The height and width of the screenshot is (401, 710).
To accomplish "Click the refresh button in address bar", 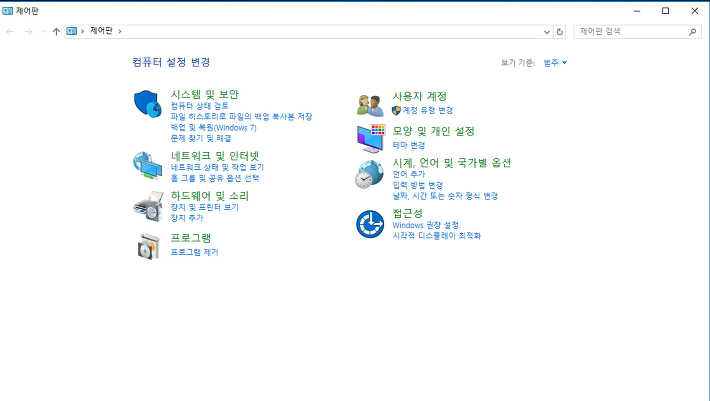I will point(560,32).
